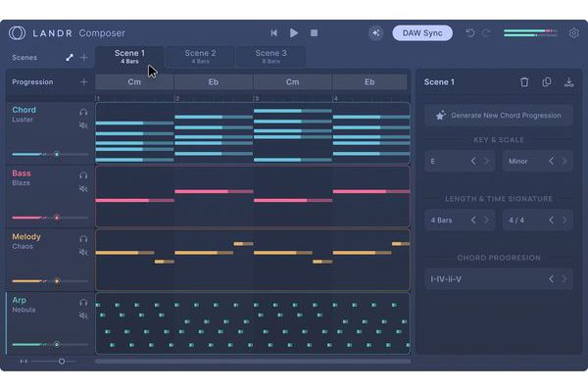Click the skip-to-start transport icon
The width and height of the screenshot is (588, 392).
[x=274, y=33]
